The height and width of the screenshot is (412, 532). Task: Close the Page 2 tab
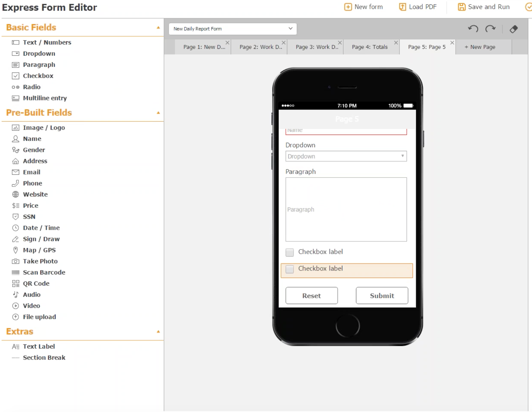pos(283,43)
